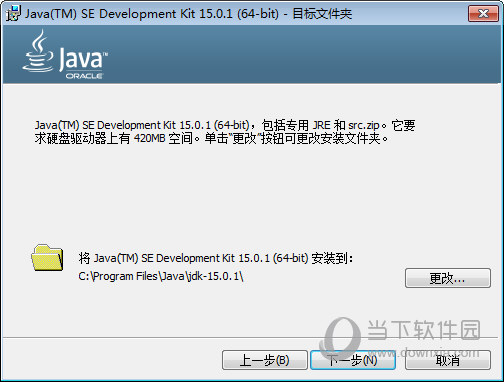Select the path text C:\Program Files\Java\jdk-15.0.1\
This screenshot has width=504, height=382.
[161, 276]
